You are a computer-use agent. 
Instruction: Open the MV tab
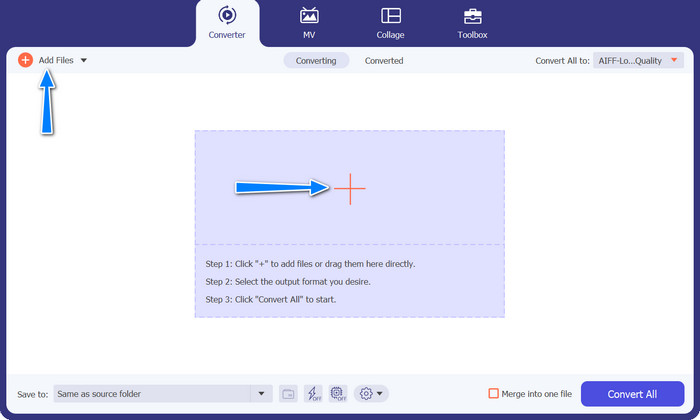[309, 23]
